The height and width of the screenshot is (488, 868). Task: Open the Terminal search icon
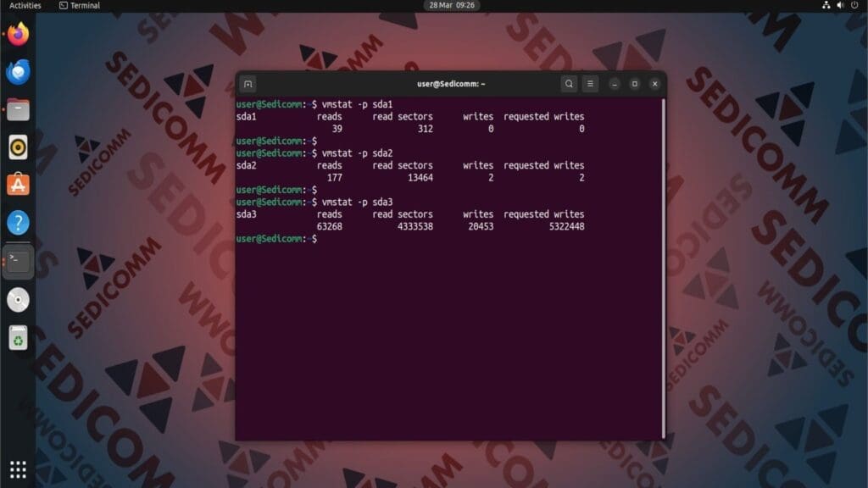[568, 84]
